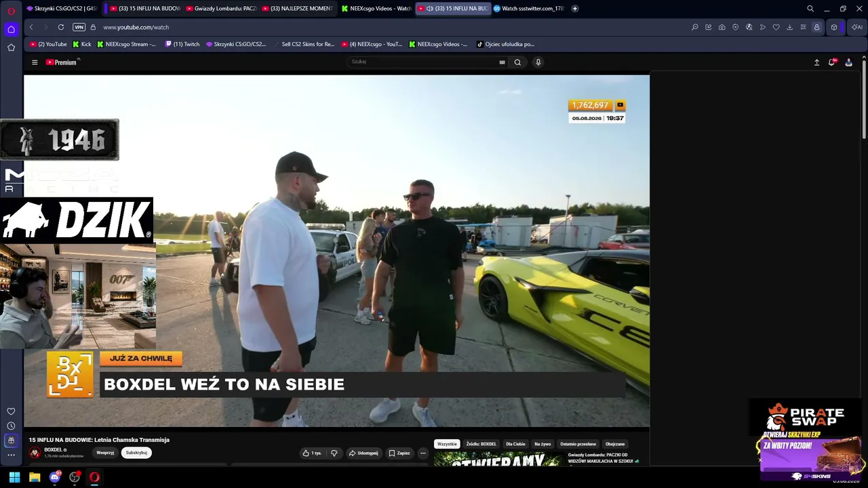868x488 pixels.
Task: Submit YouTube search with magnifier button
Action: pyautogui.click(x=517, y=62)
